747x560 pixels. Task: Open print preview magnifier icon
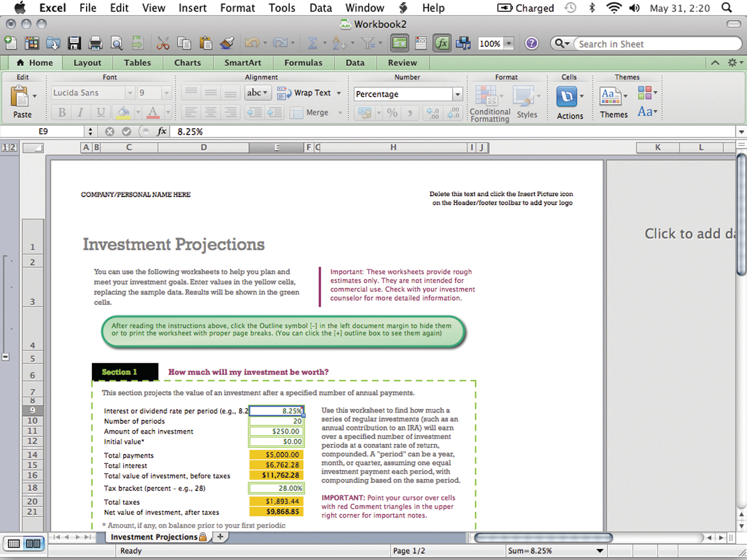[x=116, y=43]
